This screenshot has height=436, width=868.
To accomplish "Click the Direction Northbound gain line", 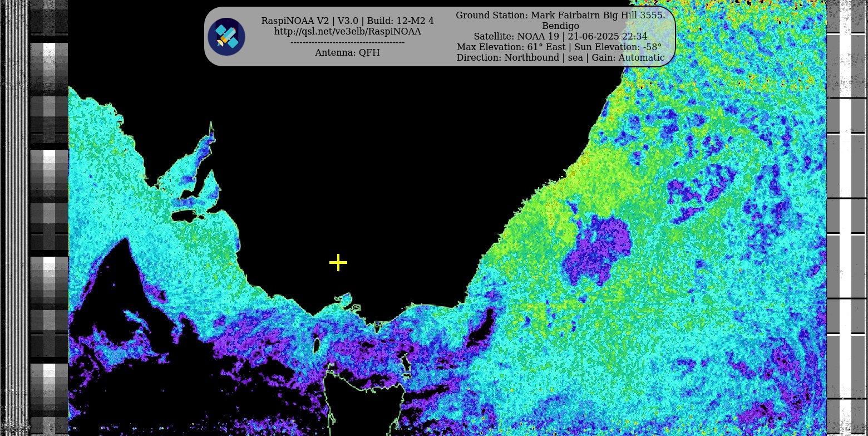I will (x=560, y=57).
